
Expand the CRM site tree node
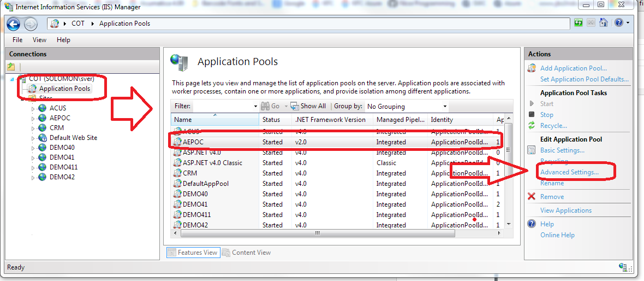click(x=33, y=128)
